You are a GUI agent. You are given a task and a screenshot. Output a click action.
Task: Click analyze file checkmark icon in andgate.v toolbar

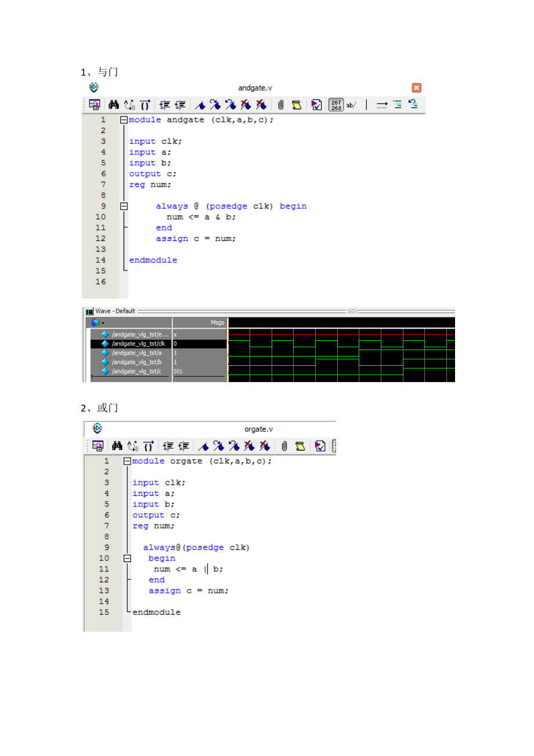point(316,105)
